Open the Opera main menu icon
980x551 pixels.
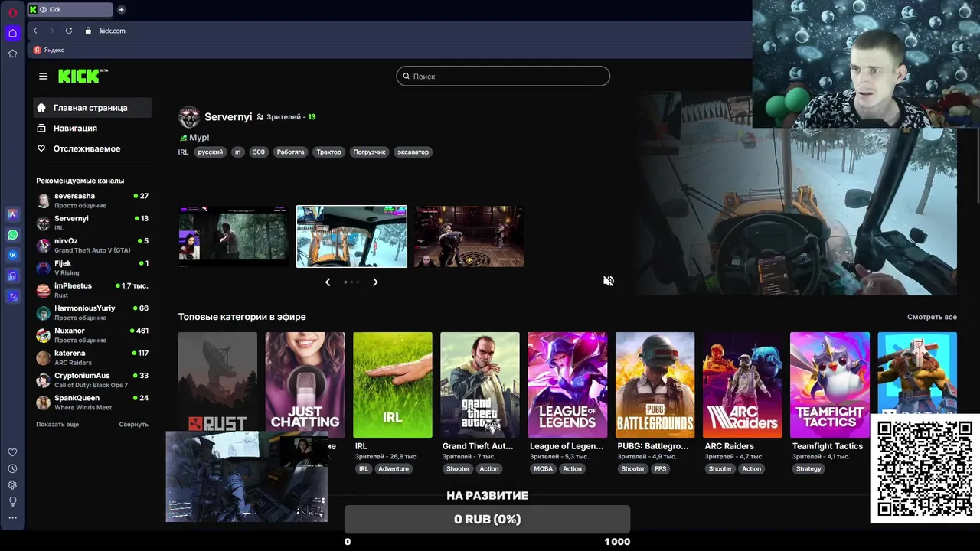coord(12,12)
